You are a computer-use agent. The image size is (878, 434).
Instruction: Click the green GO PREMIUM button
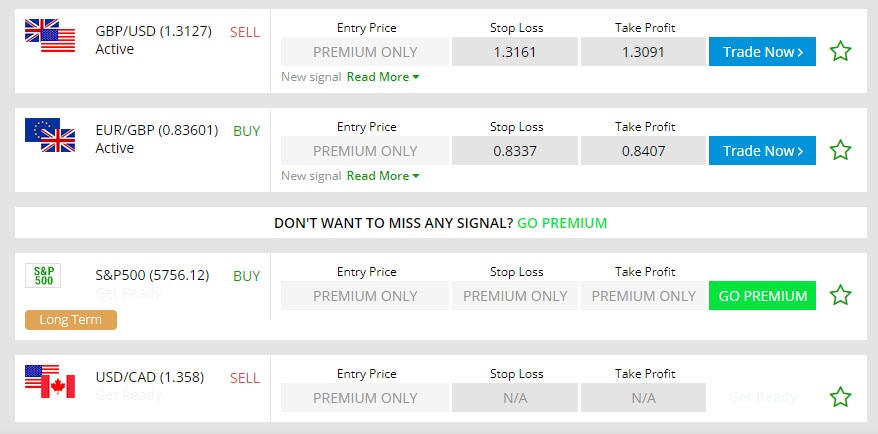[762, 296]
